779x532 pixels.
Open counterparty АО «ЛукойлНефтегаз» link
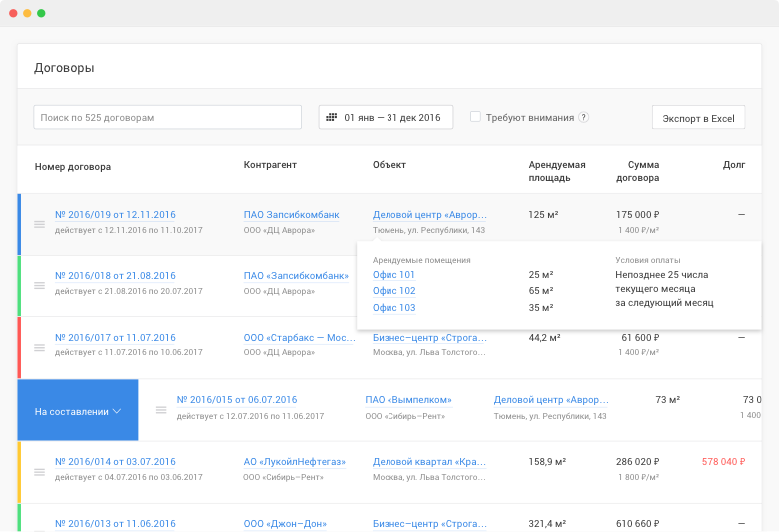click(294, 462)
